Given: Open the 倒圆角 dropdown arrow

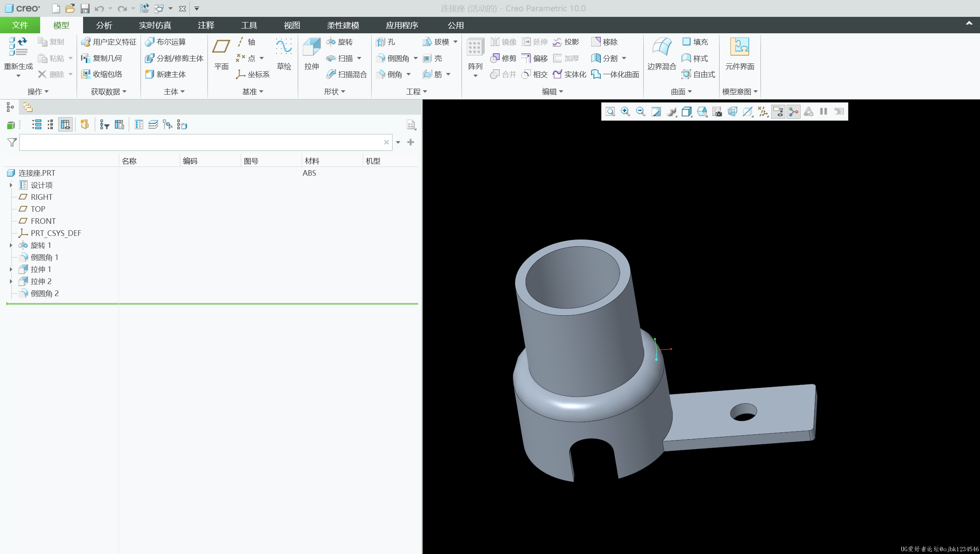Looking at the screenshot, I should pos(416,59).
